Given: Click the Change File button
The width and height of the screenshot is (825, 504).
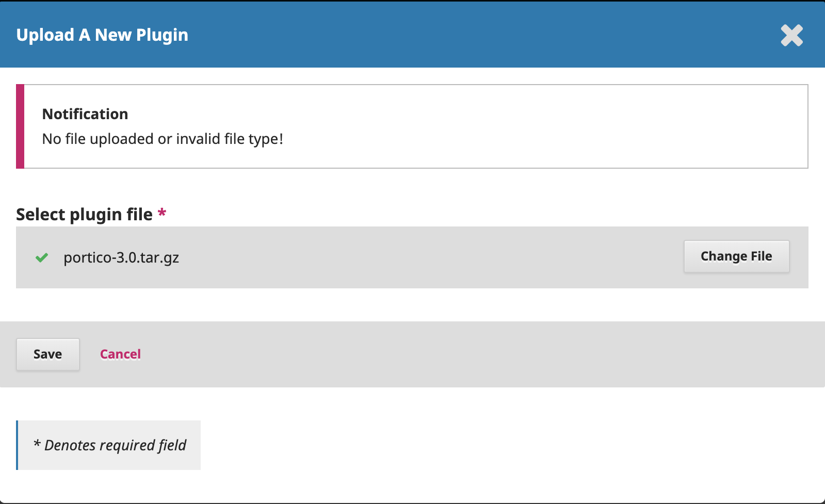Looking at the screenshot, I should (736, 256).
